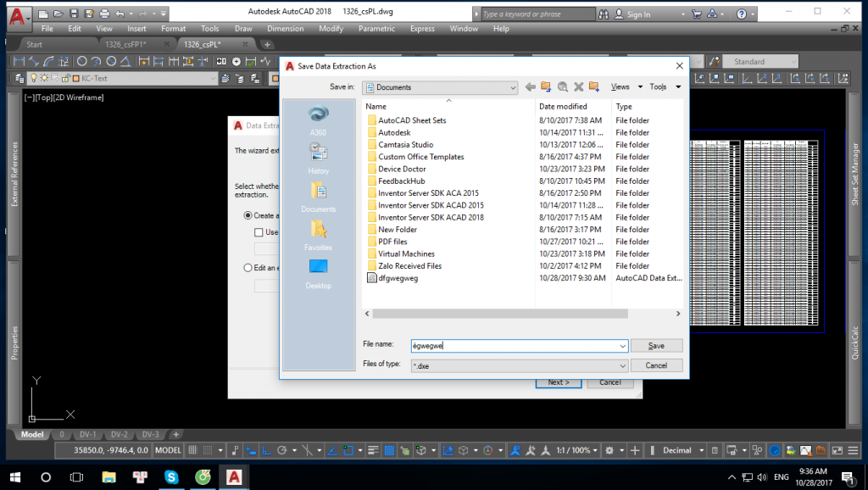Open the Views dropdown in the dialog

coord(627,86)
